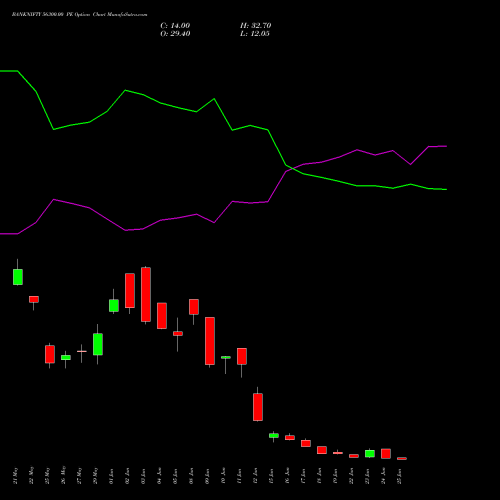Select the red candlestick for 12 Jun
This screenshot has width=500, height=500.
pos(258,407)
